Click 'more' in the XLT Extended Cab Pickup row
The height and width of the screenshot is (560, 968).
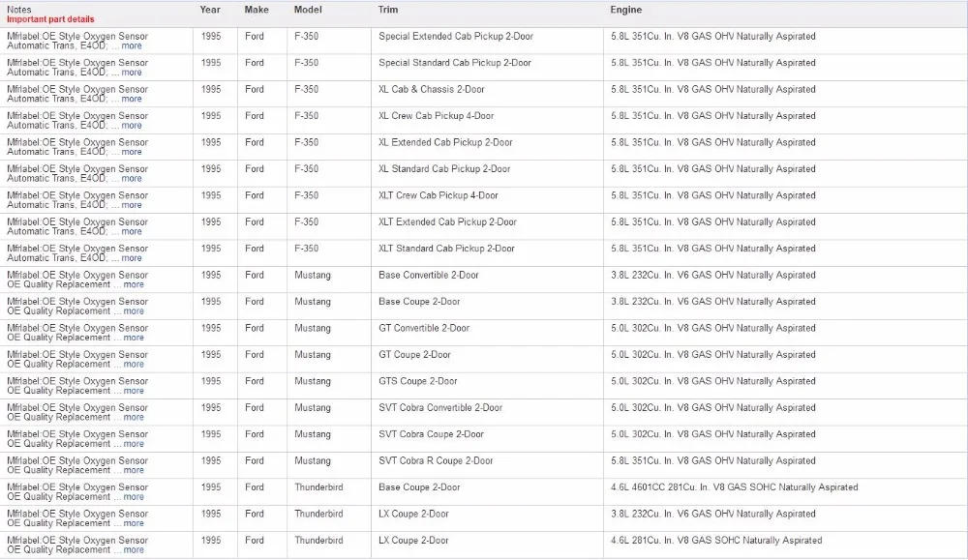(132, 231)
